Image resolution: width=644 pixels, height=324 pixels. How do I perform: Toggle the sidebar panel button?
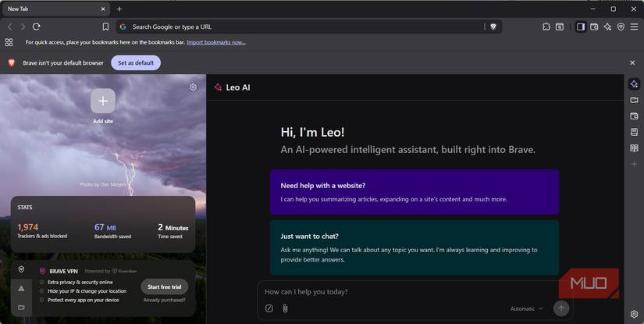tap(580, 27)
